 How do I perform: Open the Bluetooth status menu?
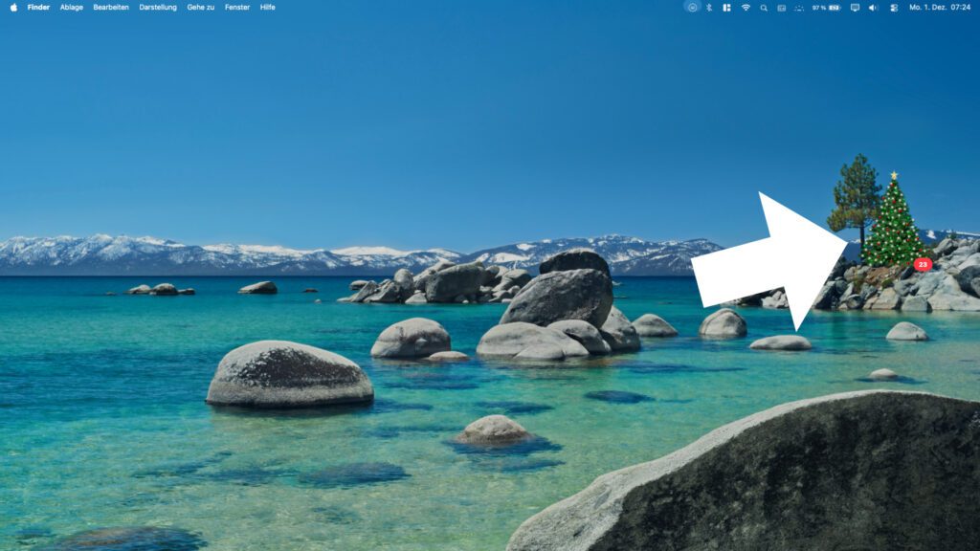tap(709, 7)
